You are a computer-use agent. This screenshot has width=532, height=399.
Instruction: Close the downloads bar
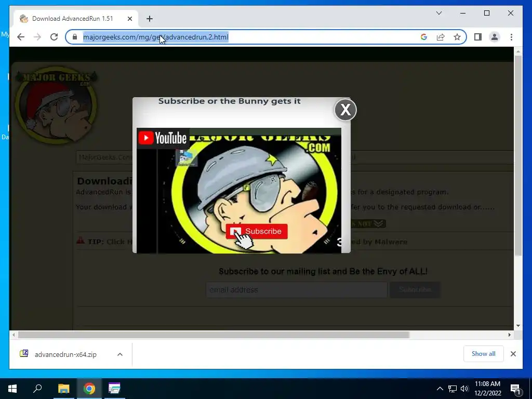513,354
